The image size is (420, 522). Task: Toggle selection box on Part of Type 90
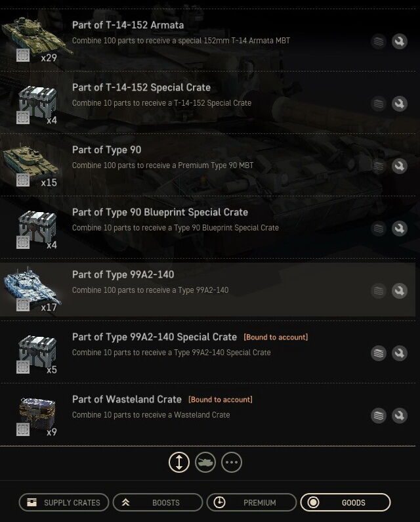tap(23, 180)
